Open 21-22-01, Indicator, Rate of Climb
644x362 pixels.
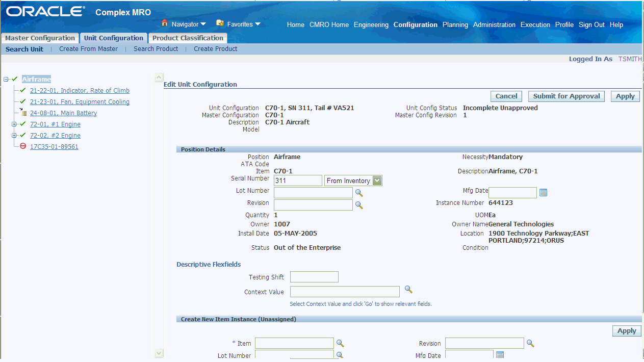tap(80, 90)
